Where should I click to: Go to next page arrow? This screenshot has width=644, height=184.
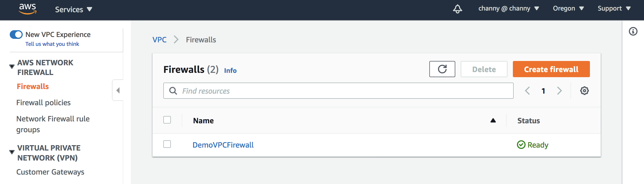[559, 91]
